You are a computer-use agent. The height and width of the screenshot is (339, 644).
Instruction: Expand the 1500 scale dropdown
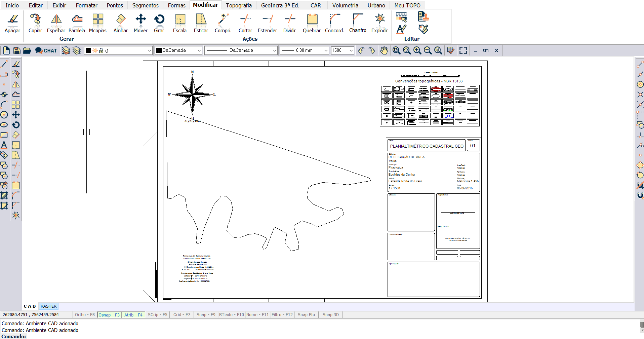pyautogui.click(x=351, y=50)
